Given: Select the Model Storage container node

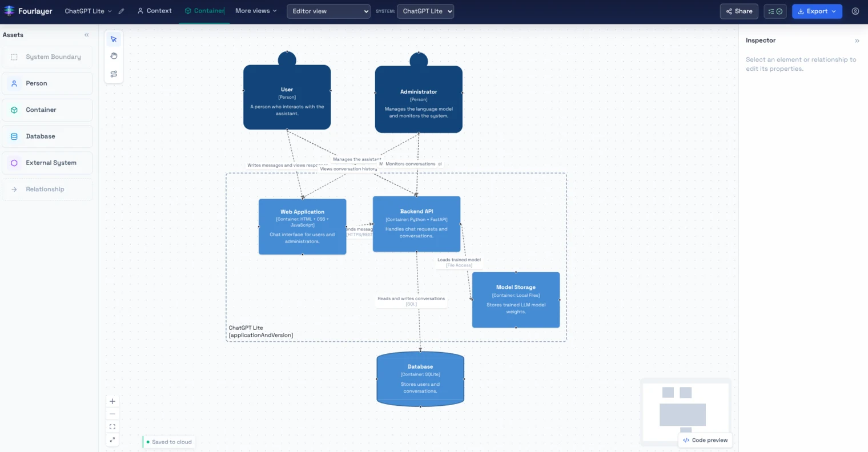Looking at the screenshot, I should pos(516,300).
